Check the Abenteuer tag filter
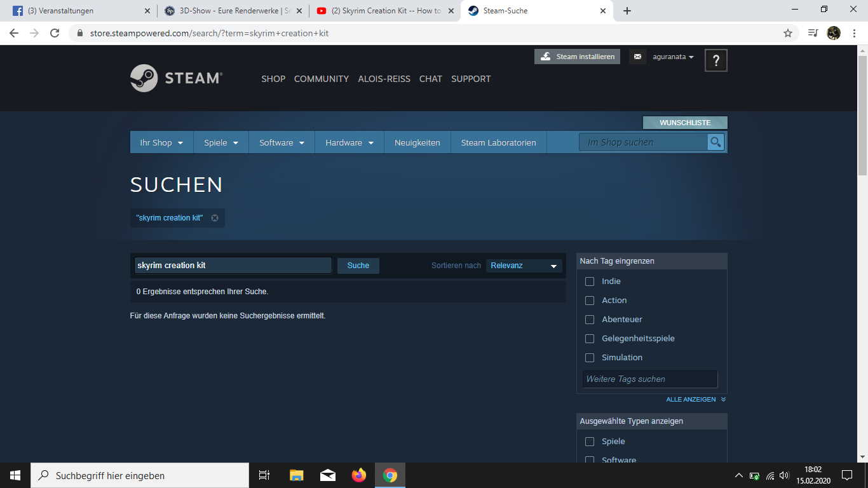 pos(590,320)
